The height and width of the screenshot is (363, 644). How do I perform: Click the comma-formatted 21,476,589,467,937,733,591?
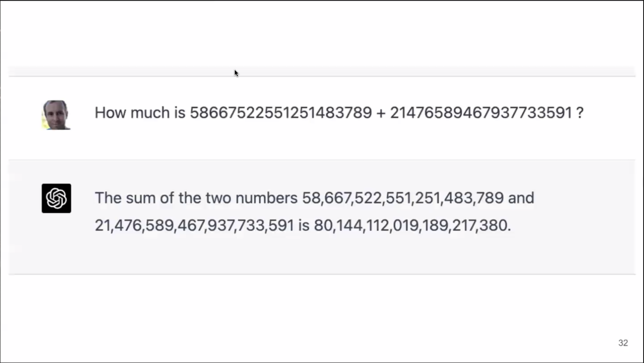point(194,225)
